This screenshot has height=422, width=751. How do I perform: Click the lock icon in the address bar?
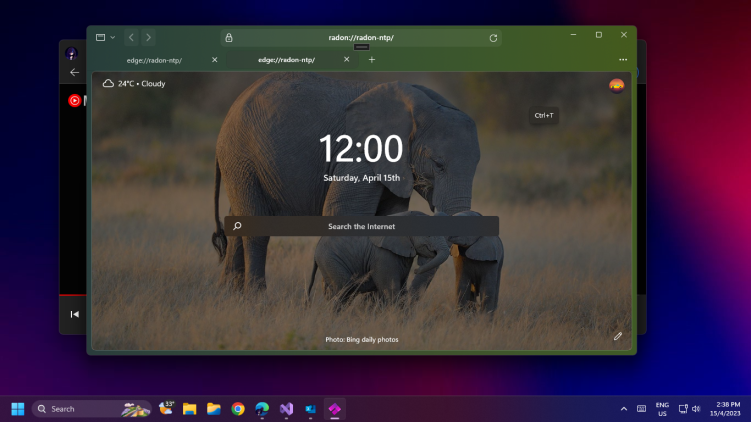tap(229, 38)
